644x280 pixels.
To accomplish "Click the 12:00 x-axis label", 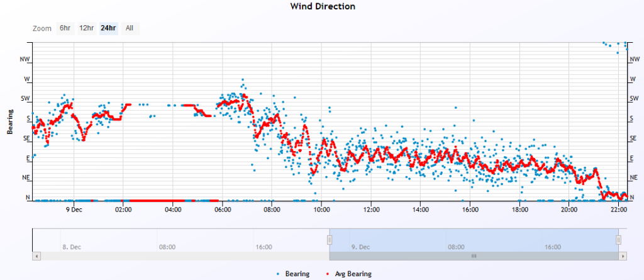I will coord(371,210).
